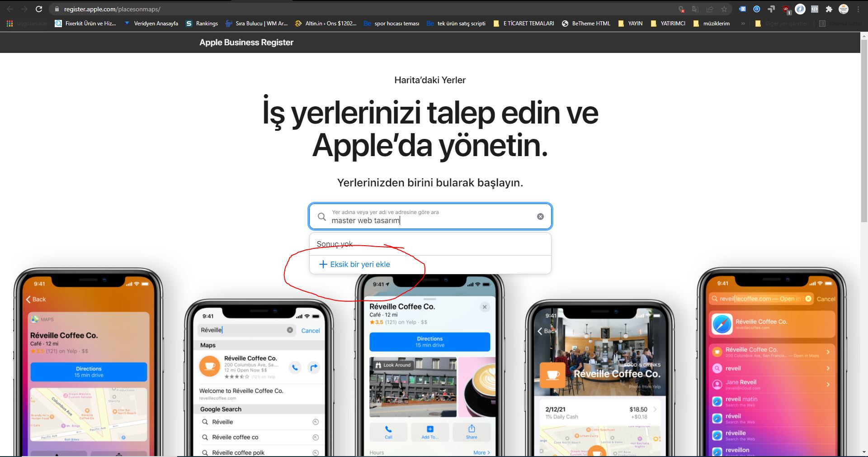Screen dimensions: 868x457
Task: Click the Safari compass icon in rightmost phone
Action: (x=722, y=324)
